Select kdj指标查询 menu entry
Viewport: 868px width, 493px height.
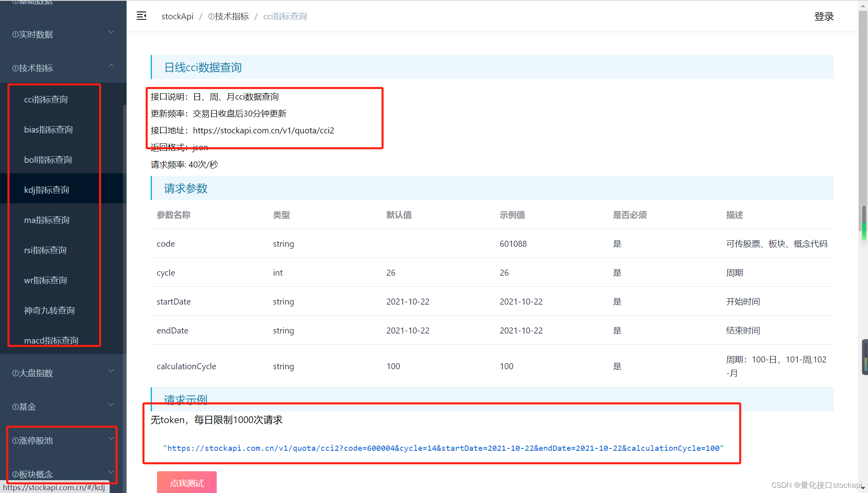(47, 190)
